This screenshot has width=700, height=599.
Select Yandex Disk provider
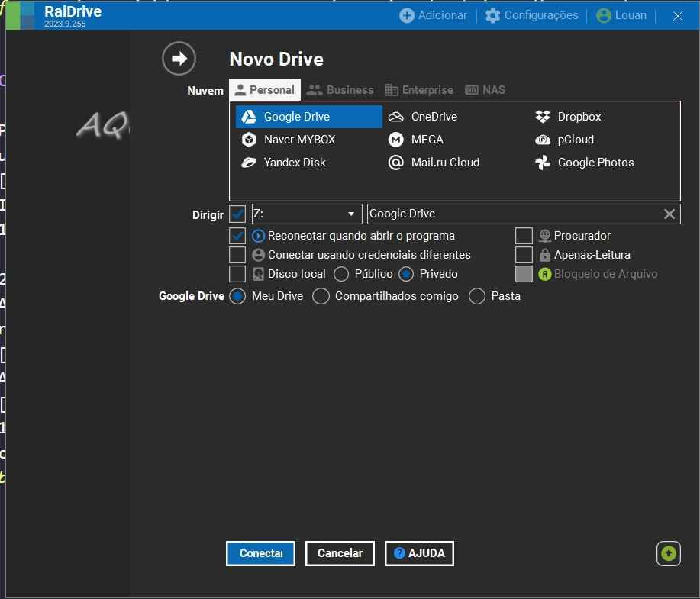point(294,163)
